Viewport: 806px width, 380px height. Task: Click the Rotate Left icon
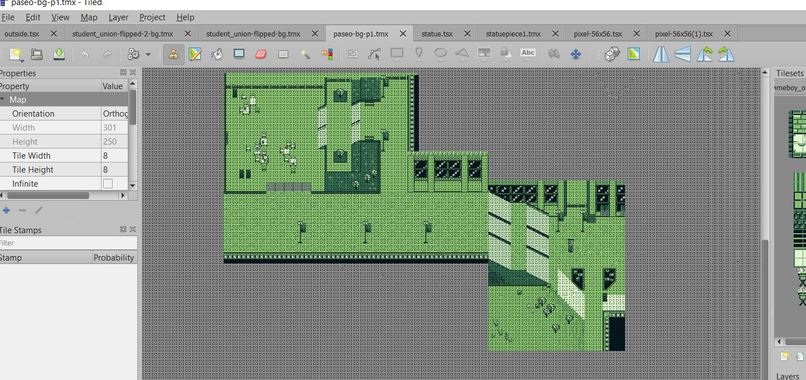[704, 54]
